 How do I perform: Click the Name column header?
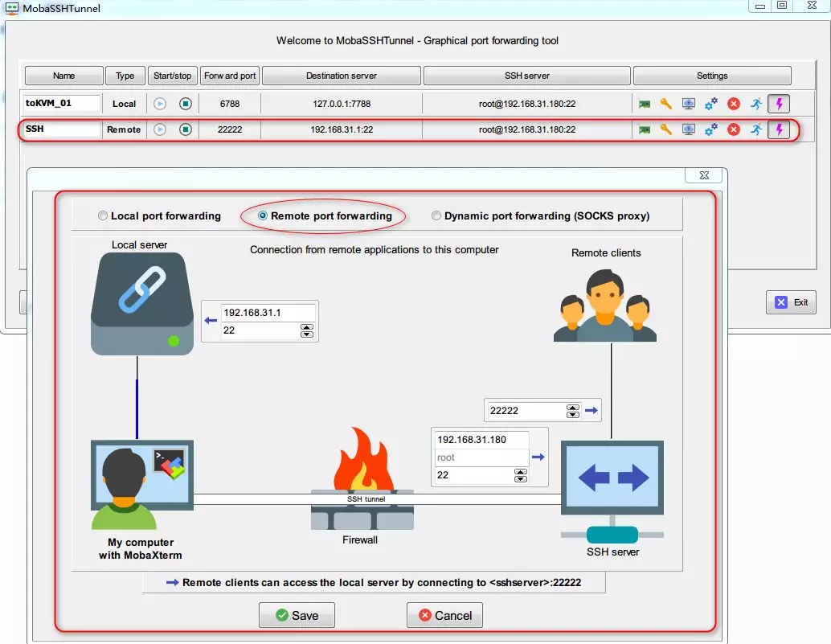click(64, 76)
